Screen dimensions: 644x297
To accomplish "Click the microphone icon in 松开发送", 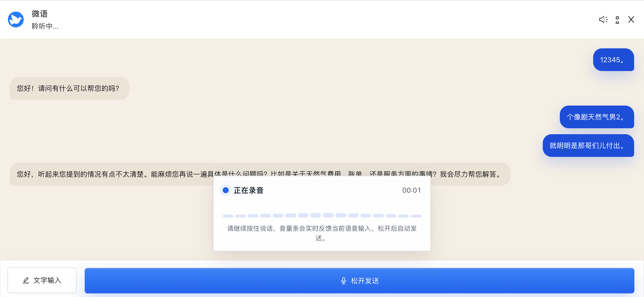I will pyautogui.click(x=343, y=281).
